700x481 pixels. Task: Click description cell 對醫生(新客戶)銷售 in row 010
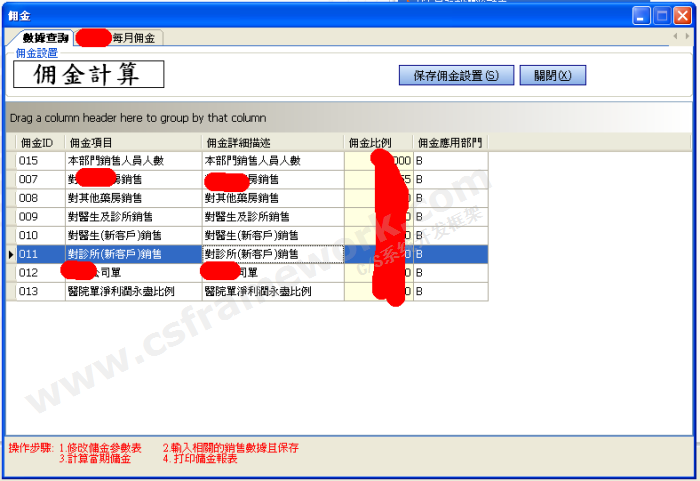point(271,235)
